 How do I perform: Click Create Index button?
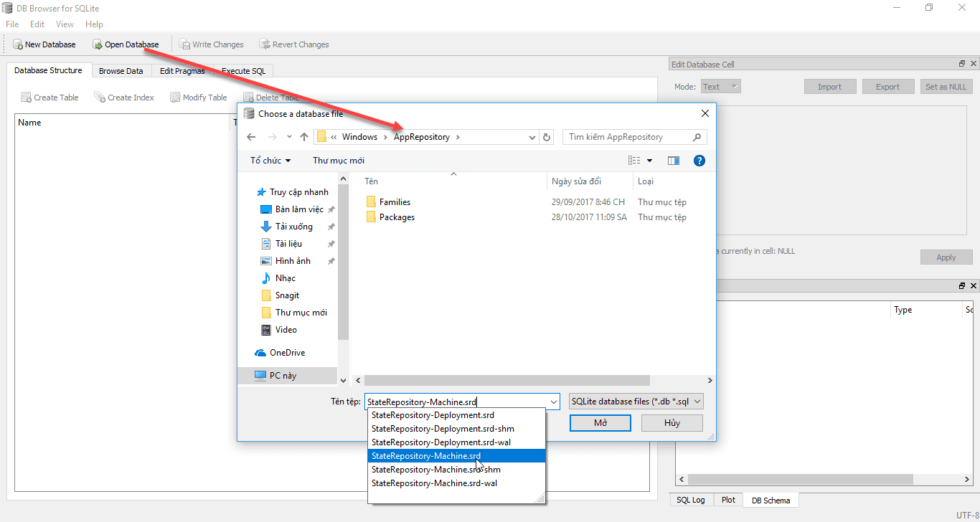click(124, 98)
